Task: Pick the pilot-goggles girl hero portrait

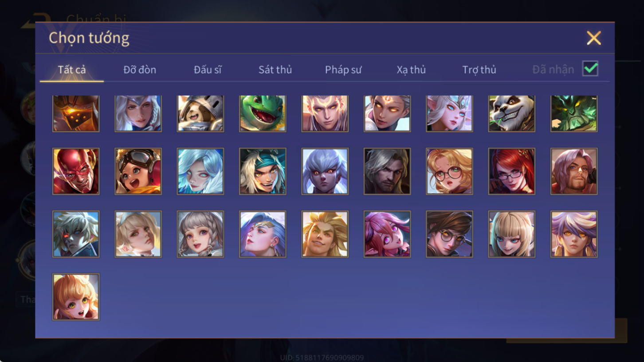Action: coord(138,171)
